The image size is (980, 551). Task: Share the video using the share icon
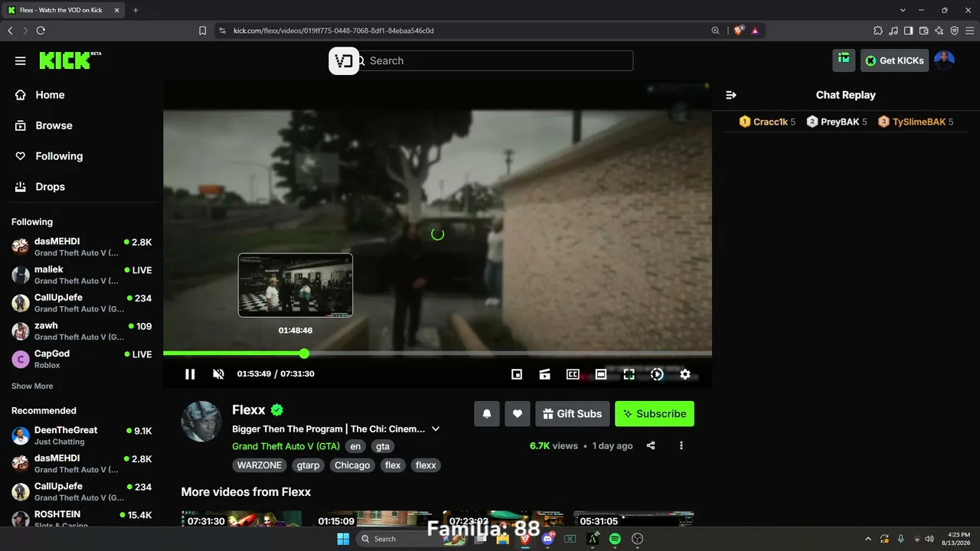tap(651, 445)
